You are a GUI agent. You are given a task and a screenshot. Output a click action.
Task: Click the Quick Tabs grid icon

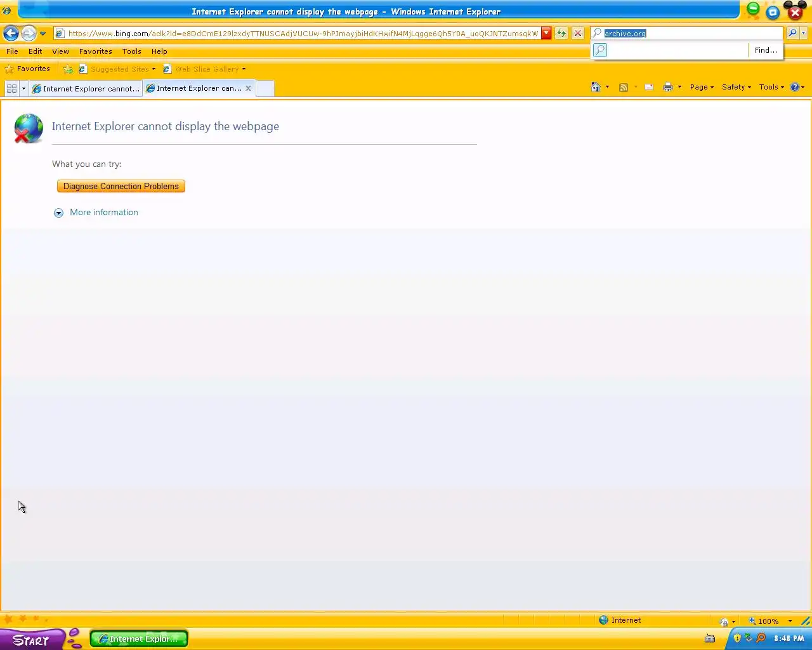click(x=11, y=89)
